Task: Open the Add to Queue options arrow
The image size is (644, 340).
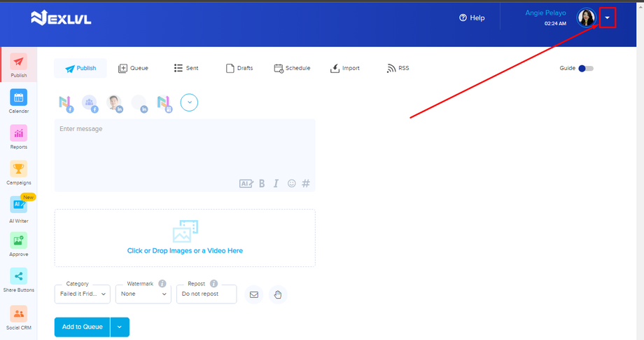Action: click(x=120, y=327)
